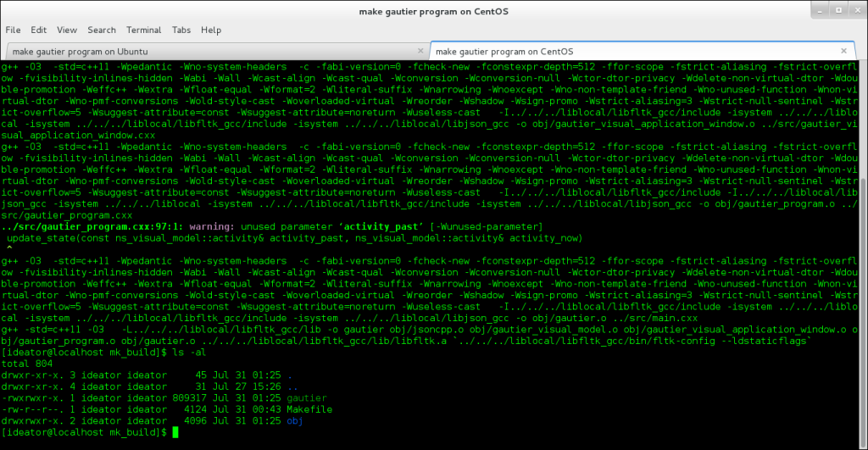Click 'sual_application_window.cxx' source file text

(78, 135)
